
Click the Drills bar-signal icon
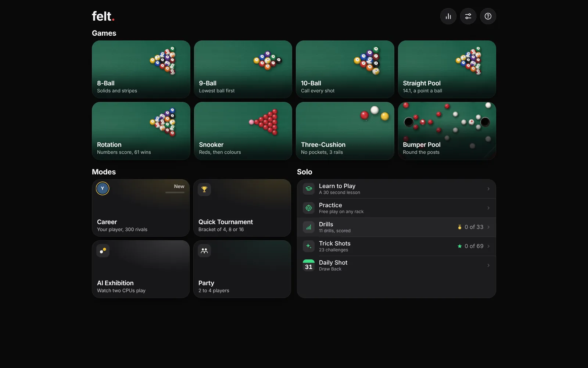click(309, 227)
